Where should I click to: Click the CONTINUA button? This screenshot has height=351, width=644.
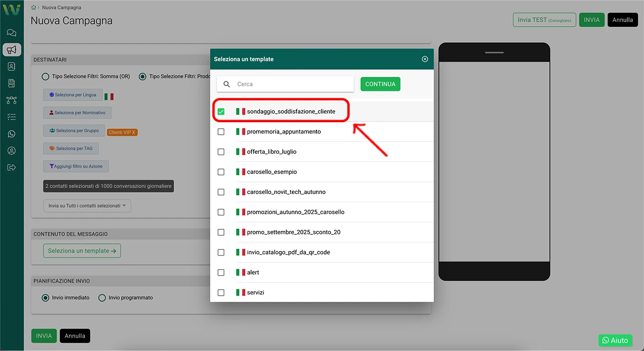point(380,84)
